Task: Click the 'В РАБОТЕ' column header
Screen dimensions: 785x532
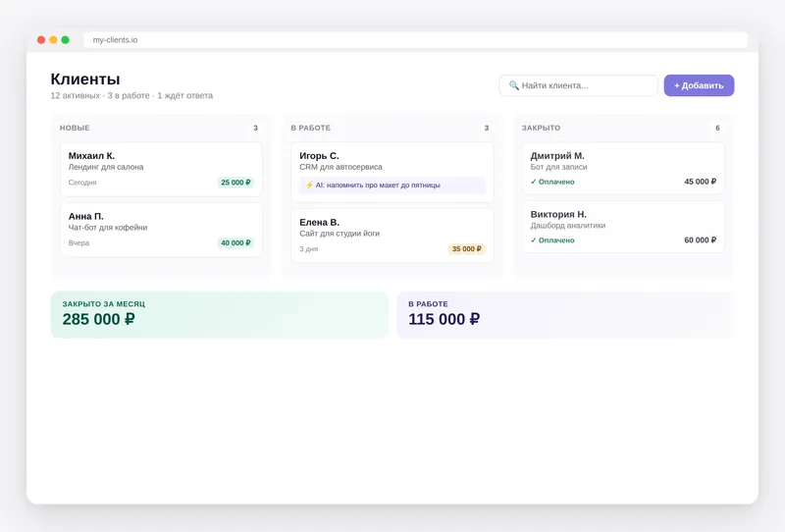Action: click(x=310, y=128)
